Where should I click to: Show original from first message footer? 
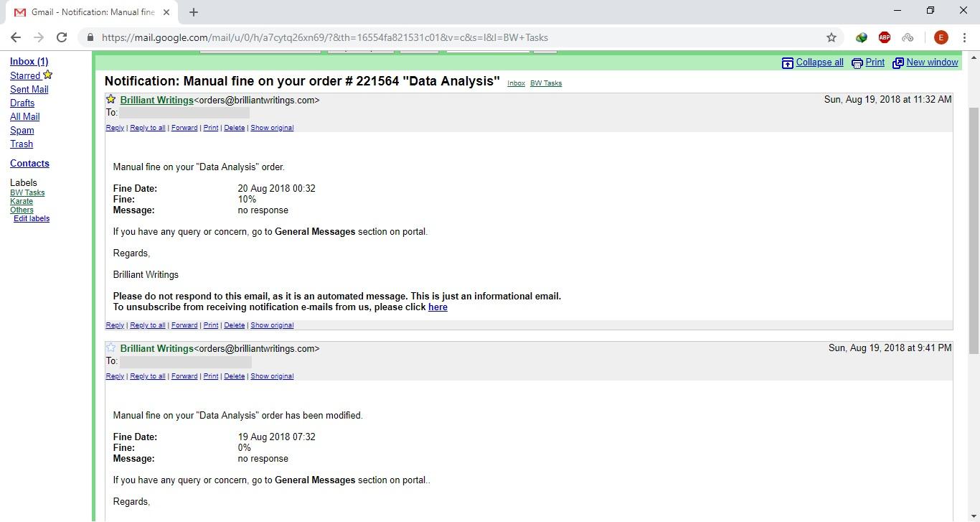[x=272, y=325]
